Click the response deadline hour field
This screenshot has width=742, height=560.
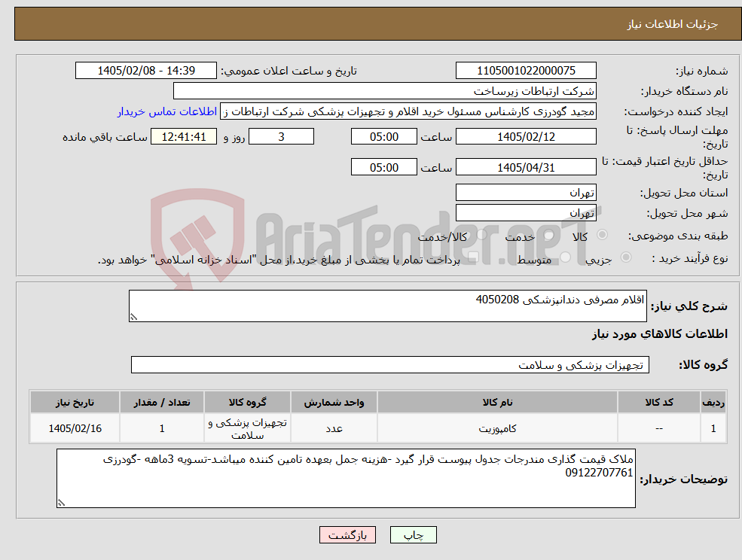(x=383, y=137)
